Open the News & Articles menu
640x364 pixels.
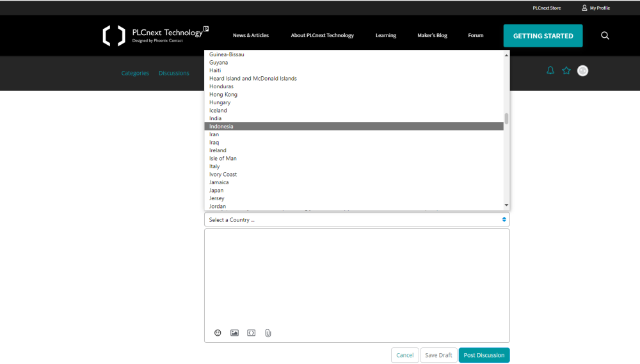(251, 36)
